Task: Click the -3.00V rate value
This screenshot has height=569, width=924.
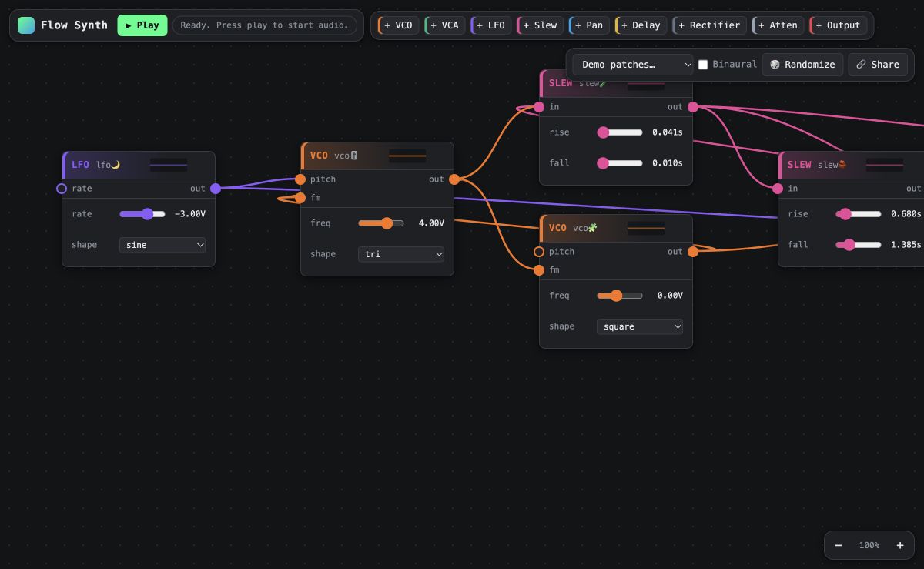Action: pyautogui.click(x=190, y=214)
